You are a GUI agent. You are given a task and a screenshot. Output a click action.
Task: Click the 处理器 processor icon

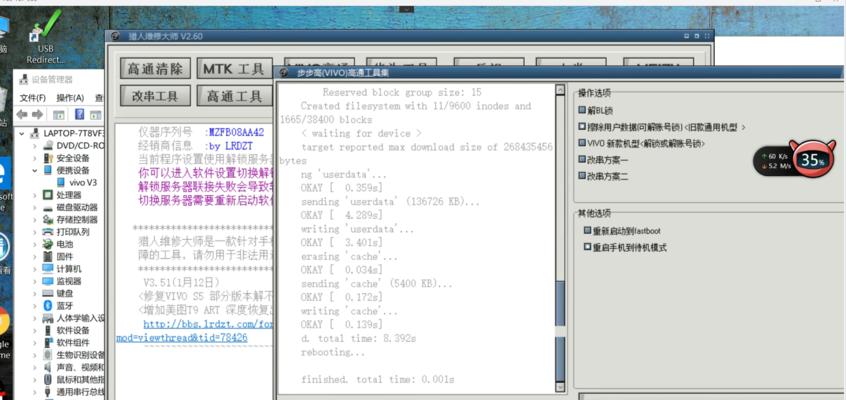(x=48, y=195)
